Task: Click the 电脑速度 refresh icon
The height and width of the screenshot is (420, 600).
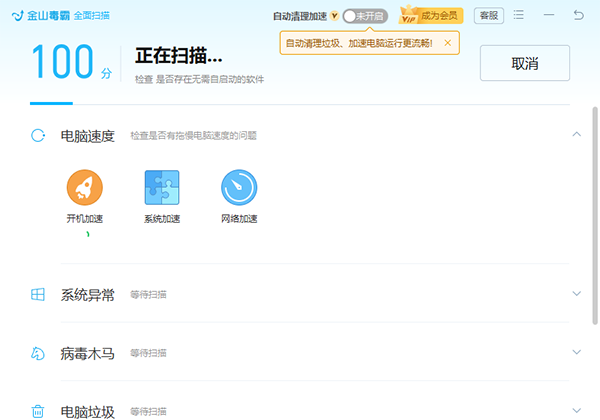Action: [38, 135]
